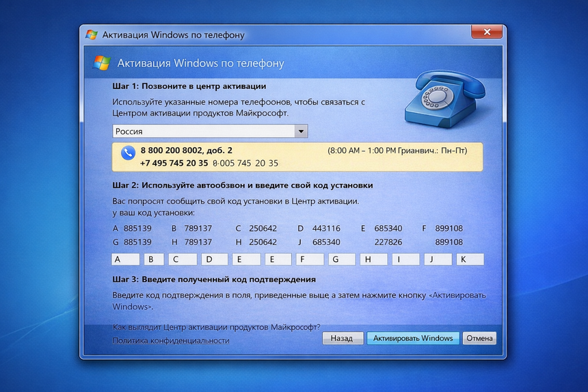Click installation code block G 885139
The height and width of the screenshot is (392, 588).
tap(132, 242)
